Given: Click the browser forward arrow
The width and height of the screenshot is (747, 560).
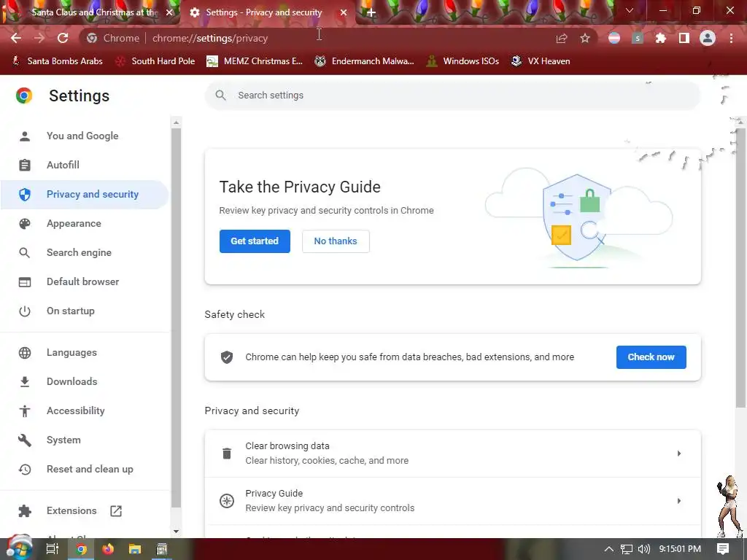Looking at the screenshot, I should pyautogui.click(x=39, y=38).
